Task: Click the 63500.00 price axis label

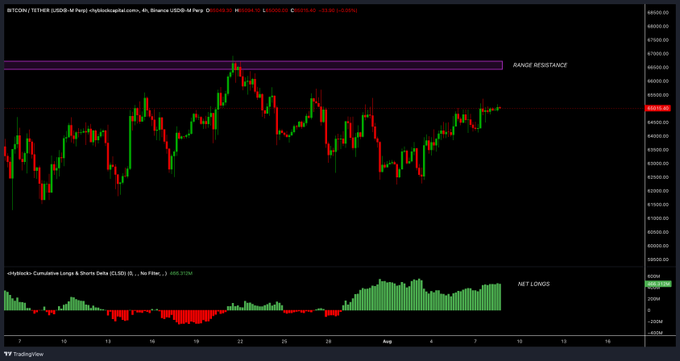Action: [x=657, y=150]
